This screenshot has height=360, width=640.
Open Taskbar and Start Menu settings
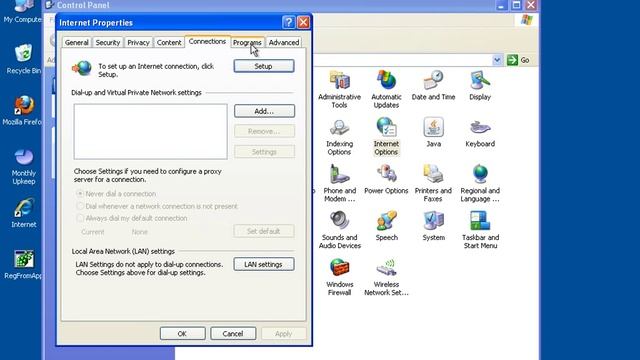pyautogui.click(x=480, y=230)
